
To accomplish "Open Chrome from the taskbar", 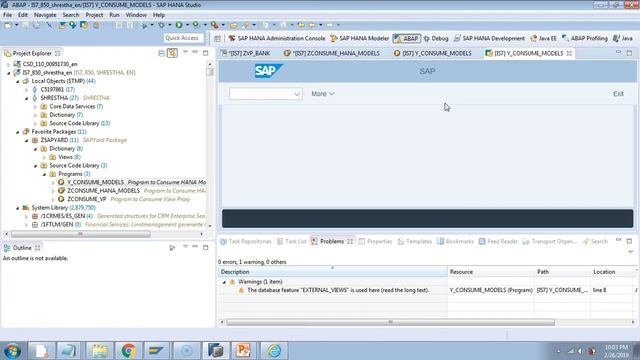I will pyautogui.click(x=128, y=351).
